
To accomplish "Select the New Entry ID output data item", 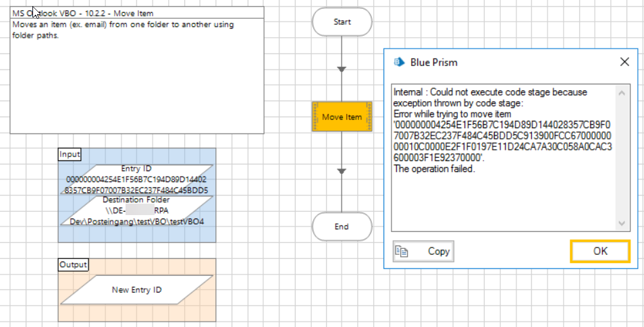I will 137,290.
